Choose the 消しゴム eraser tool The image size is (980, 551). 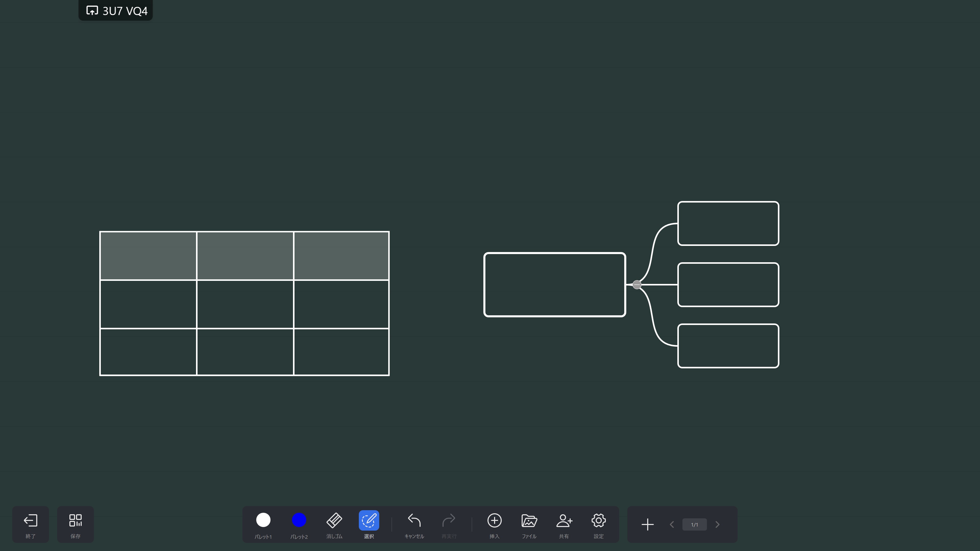point(334,521)
